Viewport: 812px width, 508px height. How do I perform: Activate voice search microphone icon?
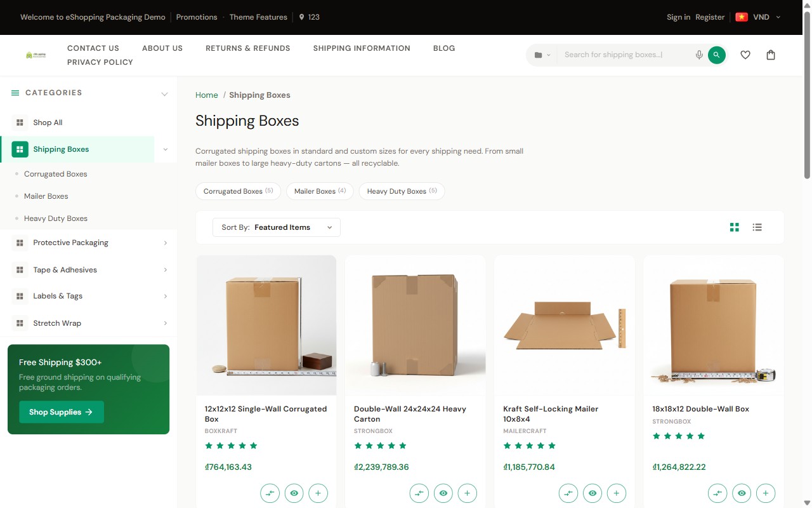point(699,55)
